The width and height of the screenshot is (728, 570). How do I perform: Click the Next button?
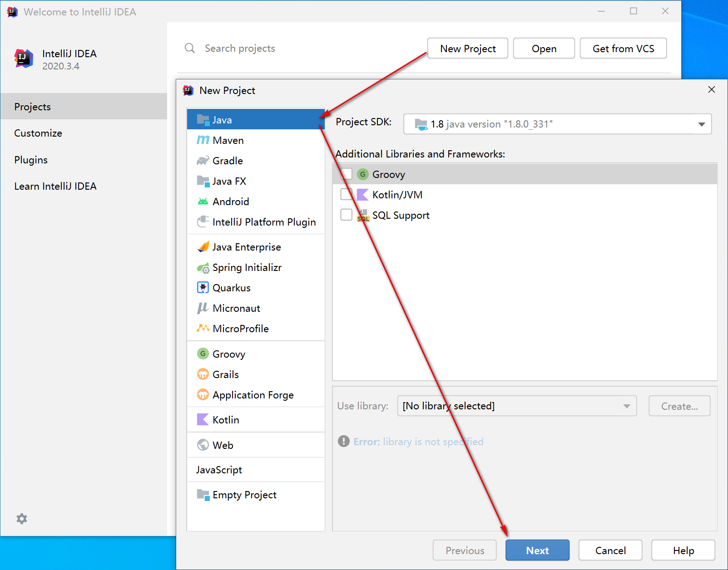(537, 550)
